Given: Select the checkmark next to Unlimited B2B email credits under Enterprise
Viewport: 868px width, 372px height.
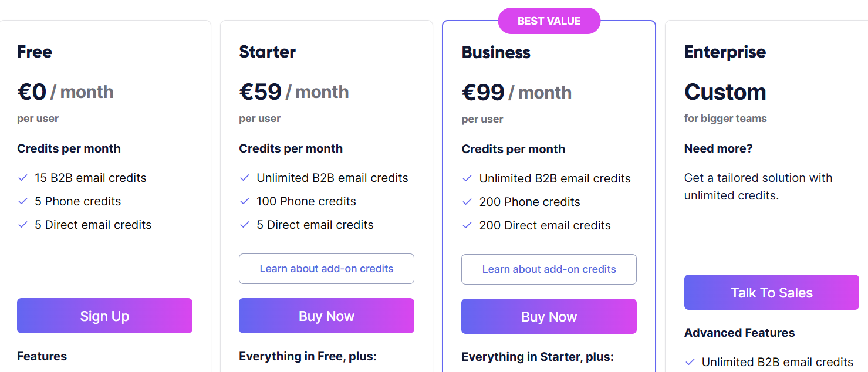Looking at the screenshot, I should click(x=691, y=362).
